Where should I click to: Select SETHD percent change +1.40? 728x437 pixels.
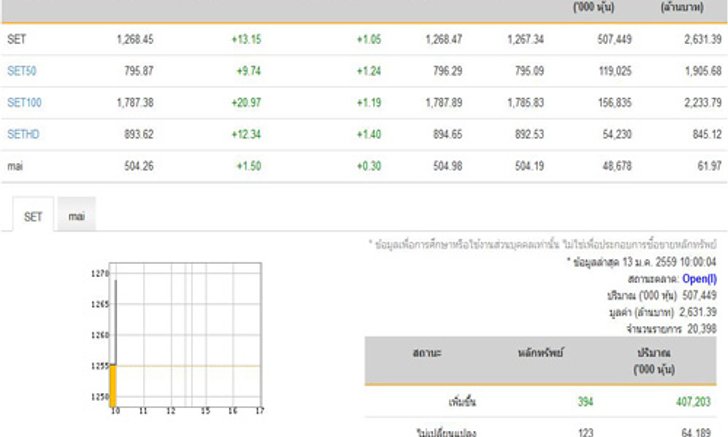point(369,134)
